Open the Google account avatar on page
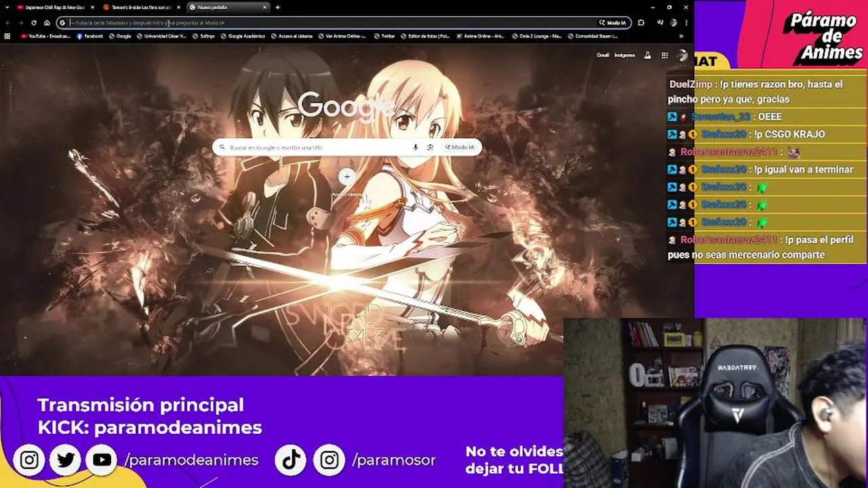Viewport: 868px width, 488px height. (683, 55)
